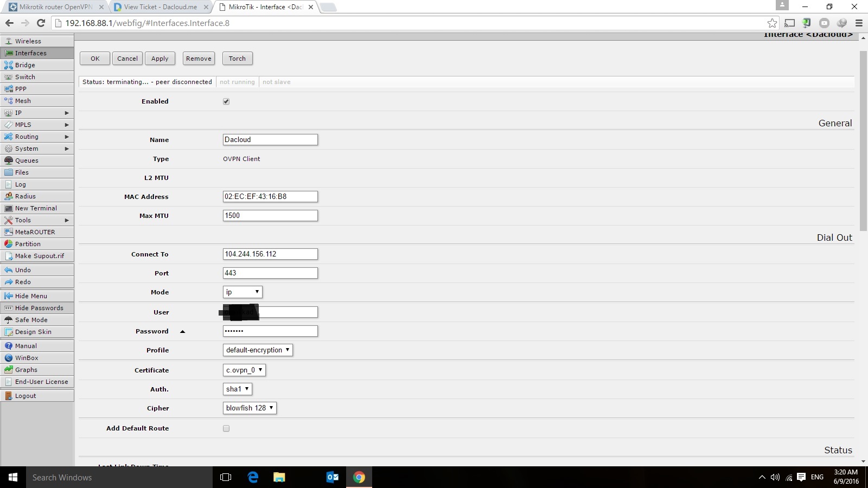Expand the System submenu
Image resolution: width=868 pixels, height=488 pixels.
(x=67, y=149)
